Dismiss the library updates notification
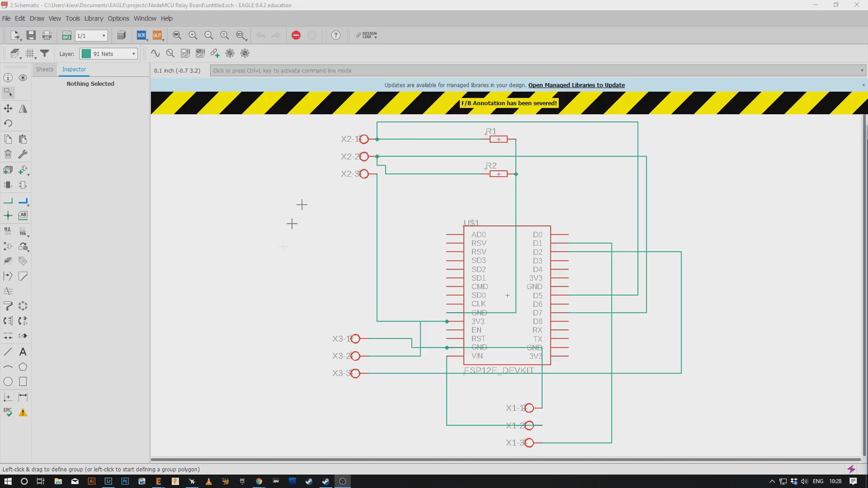Viewport: 868px width, 488px height. [x=864, y=85]
